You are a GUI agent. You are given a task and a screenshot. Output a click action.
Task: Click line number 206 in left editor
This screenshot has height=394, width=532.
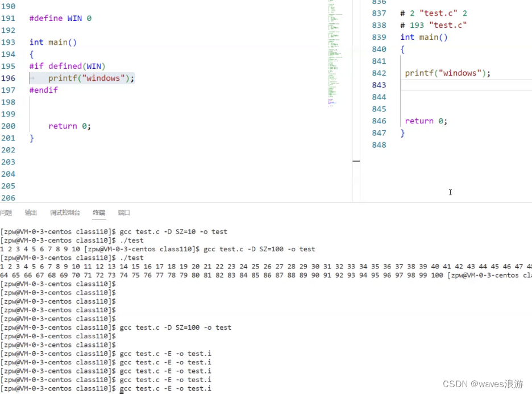pyautogui.click(x=8, y=198)
